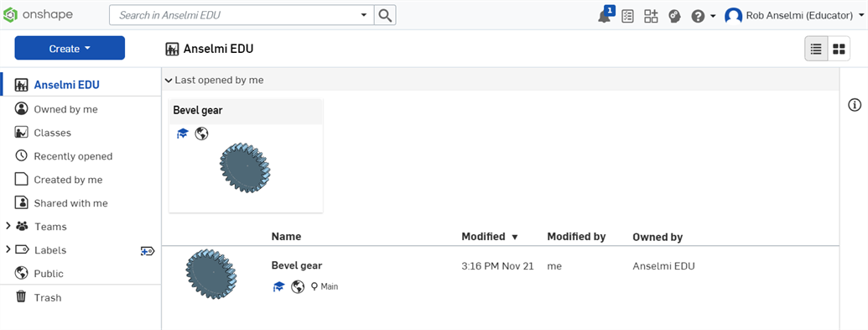Expand the Teams section
The image size is (868, 330).
point(8,226)
